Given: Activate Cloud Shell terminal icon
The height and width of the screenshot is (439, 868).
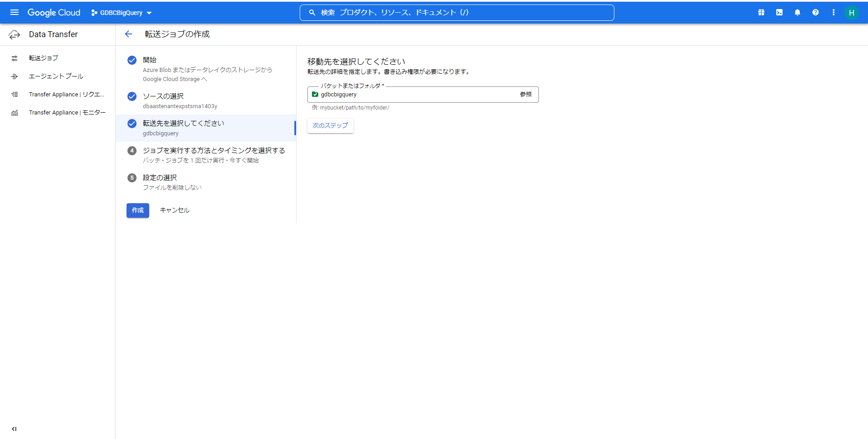Looking at the screenshot, I should click(x=779, y=13).
